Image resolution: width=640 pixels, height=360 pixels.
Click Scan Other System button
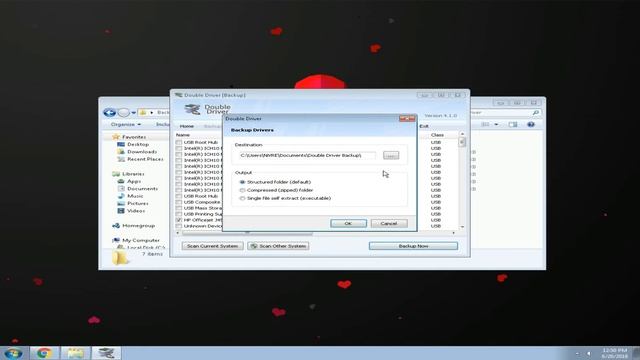pyautogui.click(x=278, y=246)
